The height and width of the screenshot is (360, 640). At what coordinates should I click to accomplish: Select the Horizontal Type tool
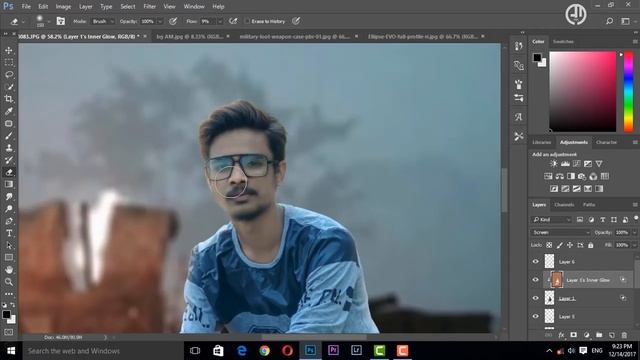9,233
